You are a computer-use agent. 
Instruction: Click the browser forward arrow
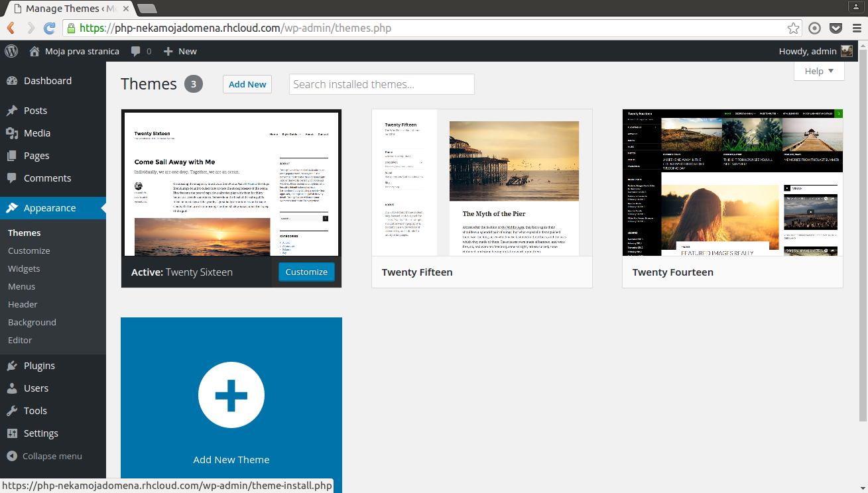click(31, 28)
